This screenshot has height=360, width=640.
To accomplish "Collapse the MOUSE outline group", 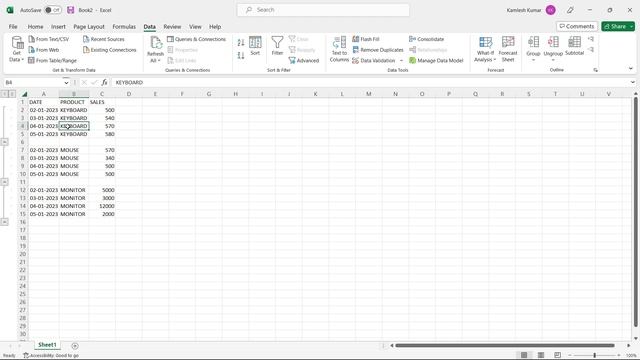I will pyautogui.click(x=4, y=182).
